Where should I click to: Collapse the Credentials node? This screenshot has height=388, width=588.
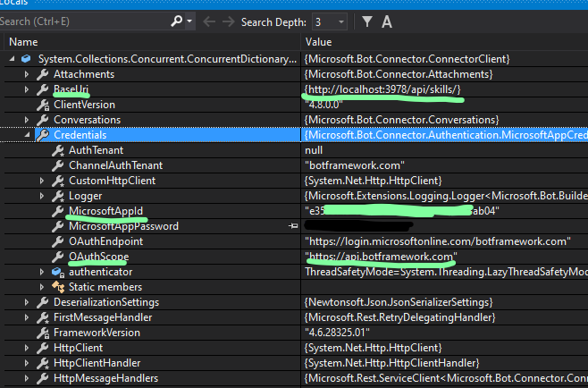click(x=27, y=134)
